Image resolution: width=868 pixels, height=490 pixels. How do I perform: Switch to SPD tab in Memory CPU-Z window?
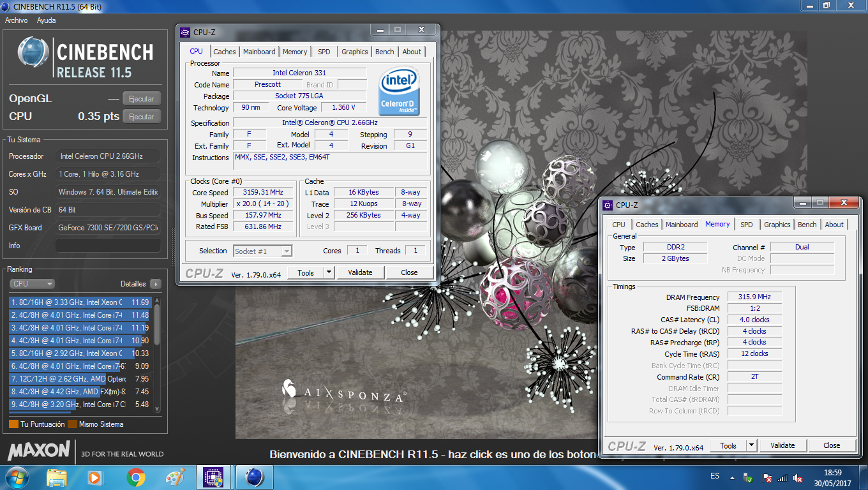pyautogui.click(x=747, y=225)
